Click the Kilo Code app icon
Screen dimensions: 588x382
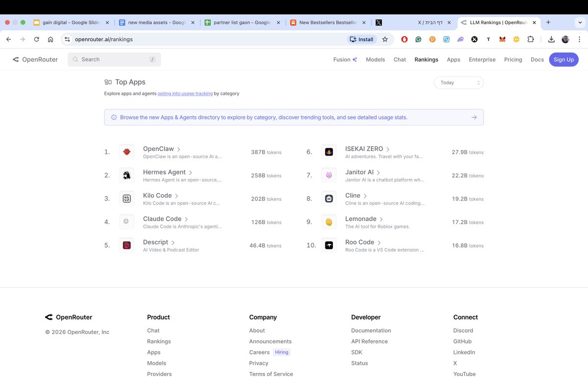point(126,199)
